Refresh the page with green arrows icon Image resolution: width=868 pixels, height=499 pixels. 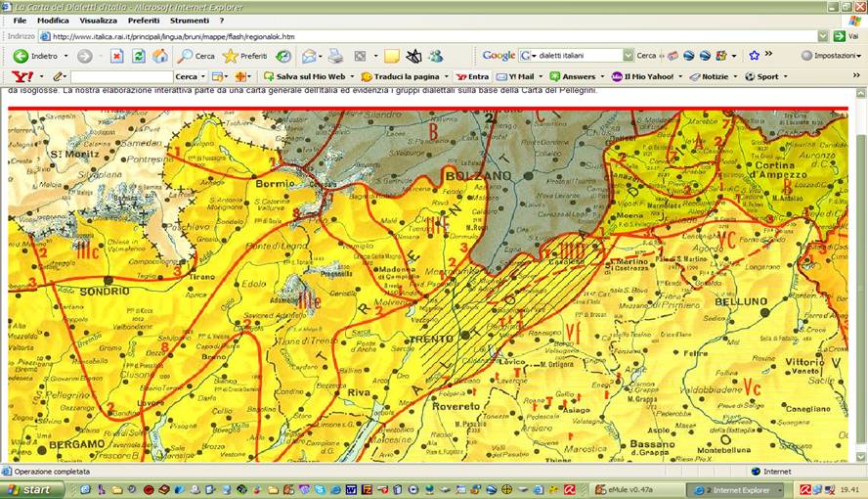click(139, 56)
